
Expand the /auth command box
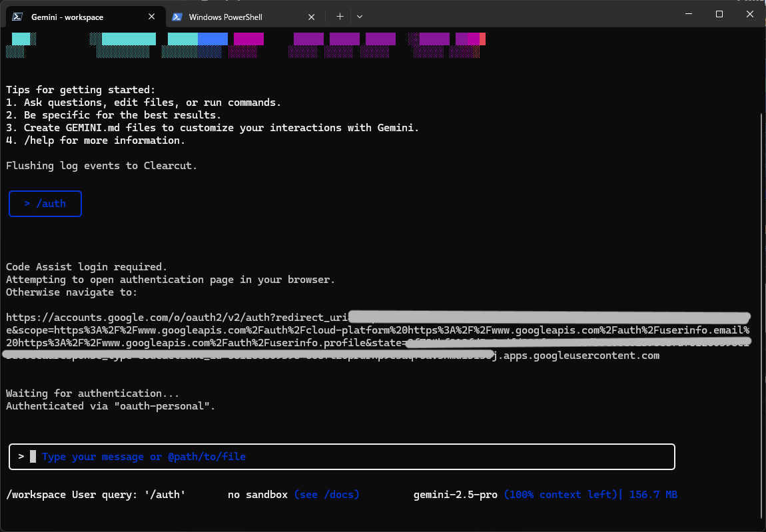click(45, 203)
